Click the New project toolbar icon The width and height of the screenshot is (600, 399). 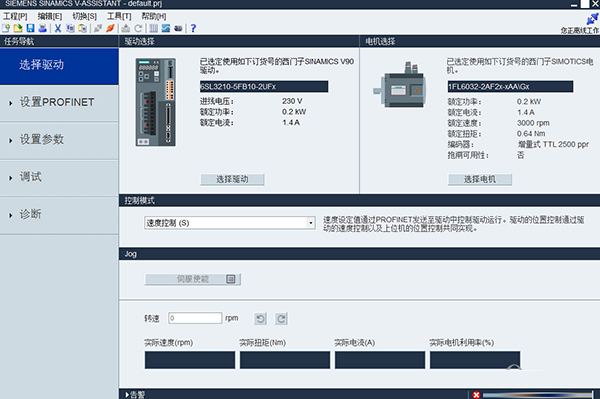6,28
